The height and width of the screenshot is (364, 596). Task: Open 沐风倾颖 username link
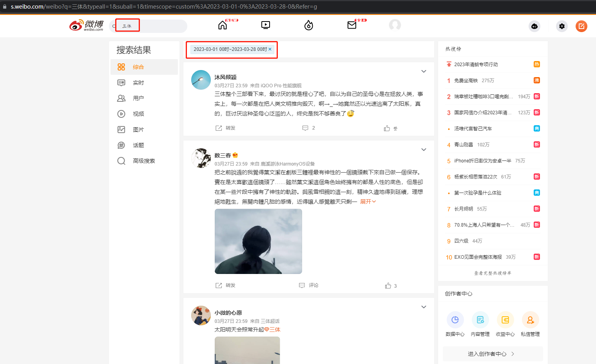pos(225,77)
